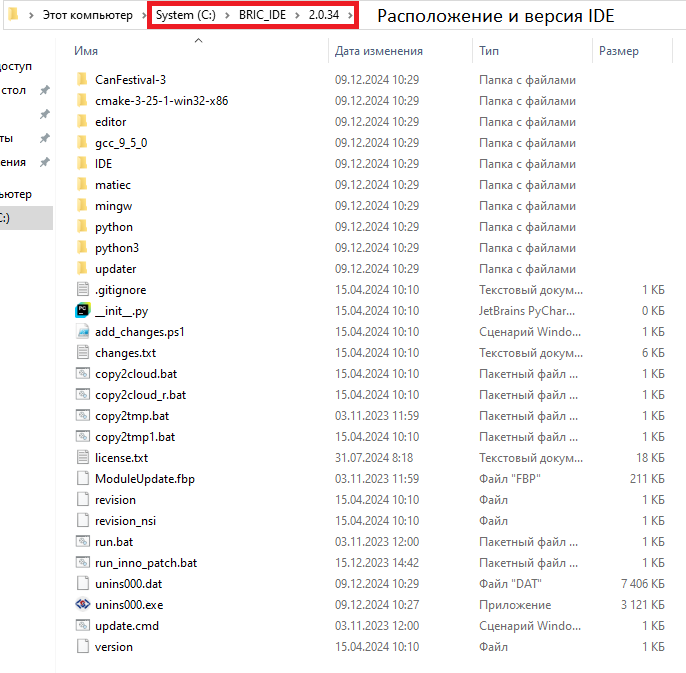Expand the chevron after Этот компьютер

[x=144, y=15]
